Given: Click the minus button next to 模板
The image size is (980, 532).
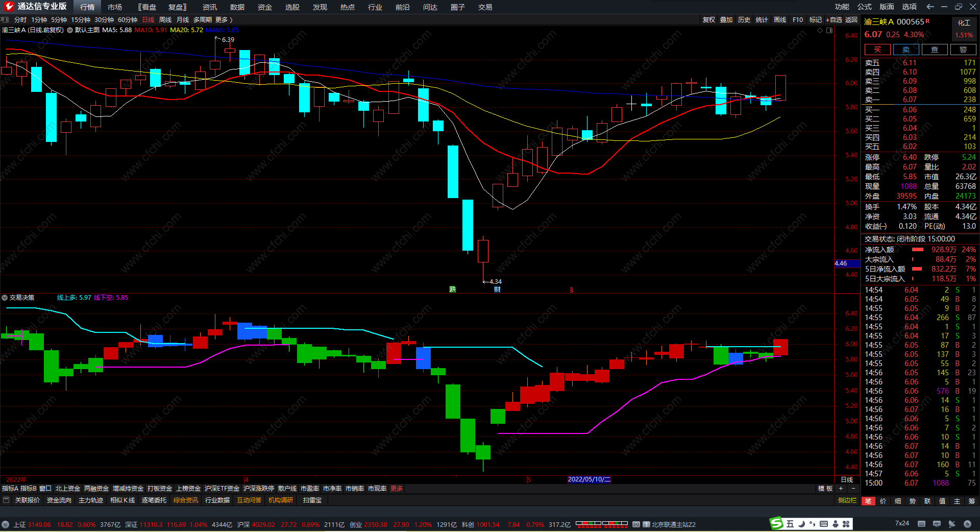Looking at the screenshot, I should pyautogui.click(x=853, y=489).
